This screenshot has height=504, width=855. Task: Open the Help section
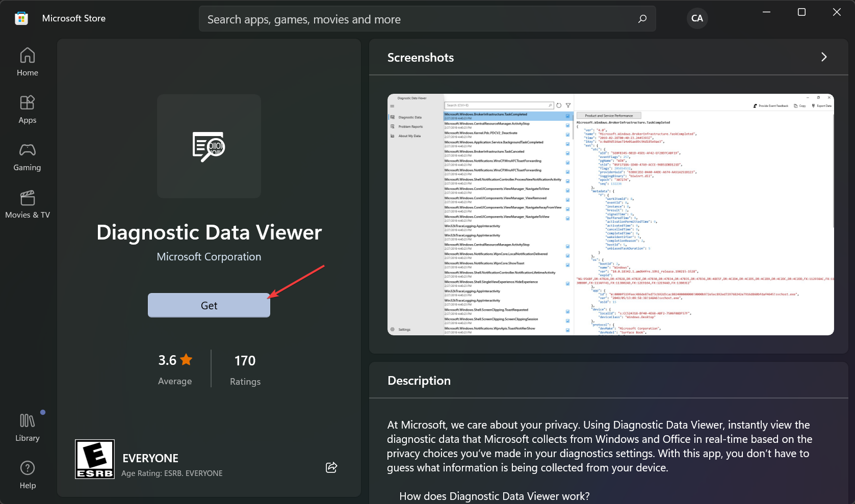tap(28, 475)
